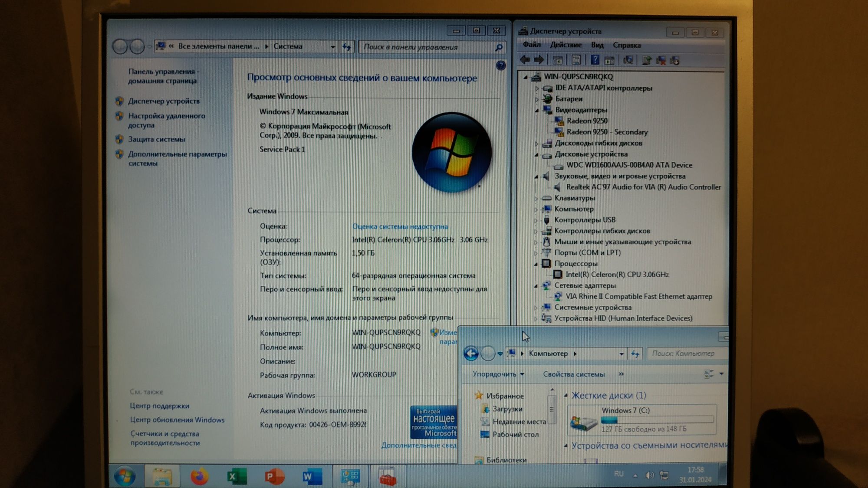Select Radeon 9250 - Secondary device
Viewport: 868px width, 488px height.
[607, 132]
